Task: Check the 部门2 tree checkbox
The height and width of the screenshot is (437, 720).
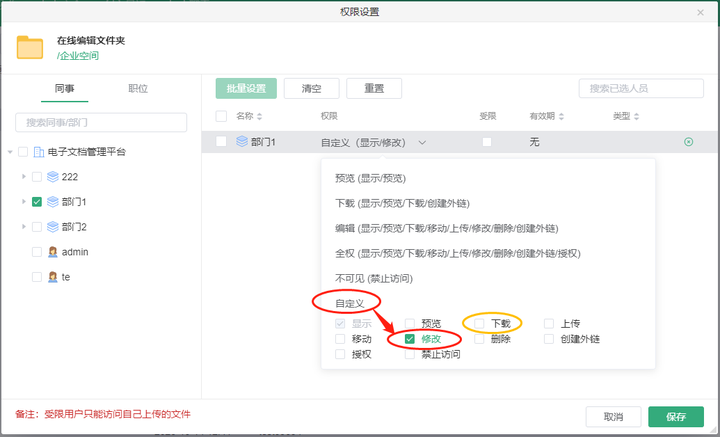Action: click(37, 227)
